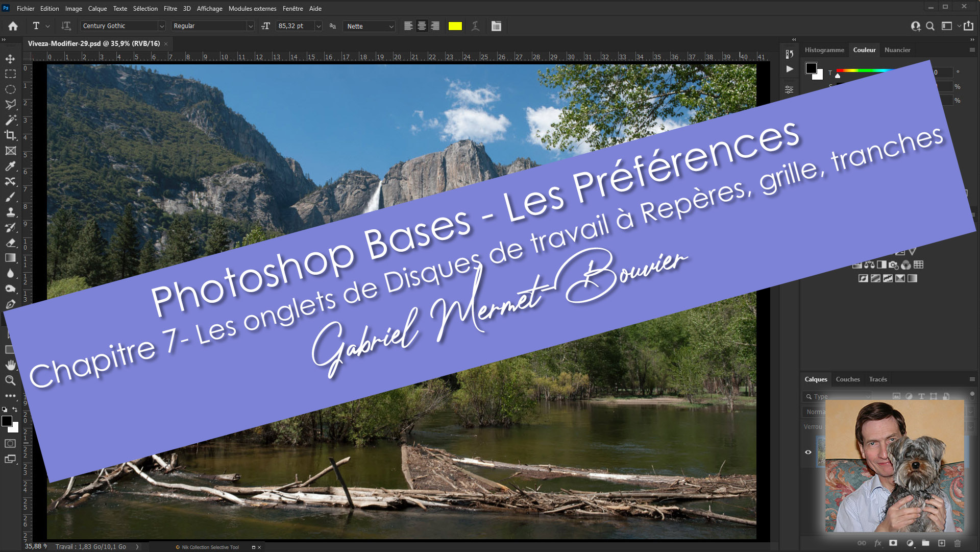This screenshot has height=552, width=980.
Task: Click the 85,32 pt font size field
Action: click(x=295, y=26)
